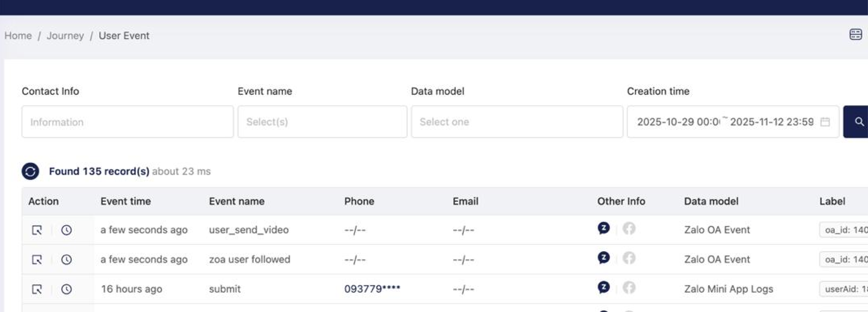The image size is (868, 312).
Task: Open the Creation time date range picker
Action: coord(725,122)
